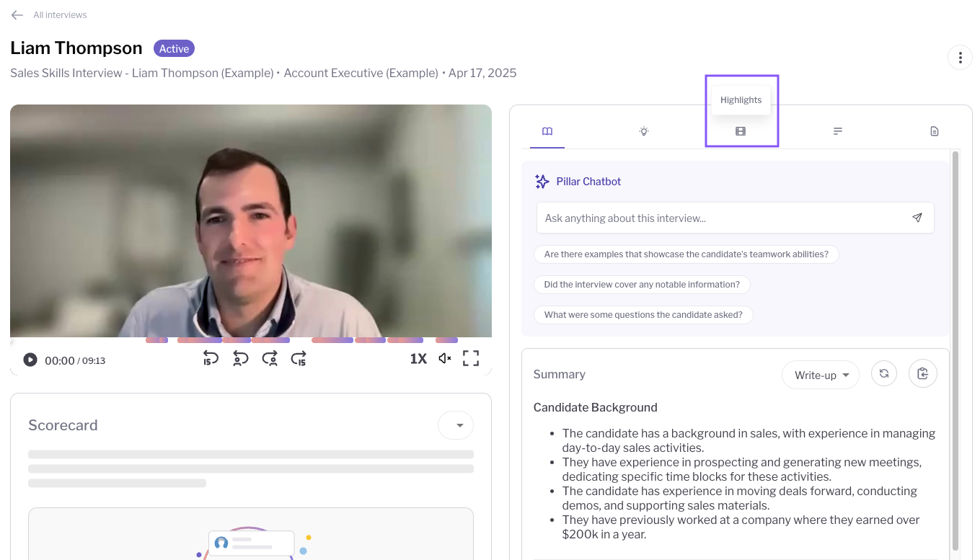980x560 pixels.
Task: Copy the summary to clipboard
Action: 923,374
